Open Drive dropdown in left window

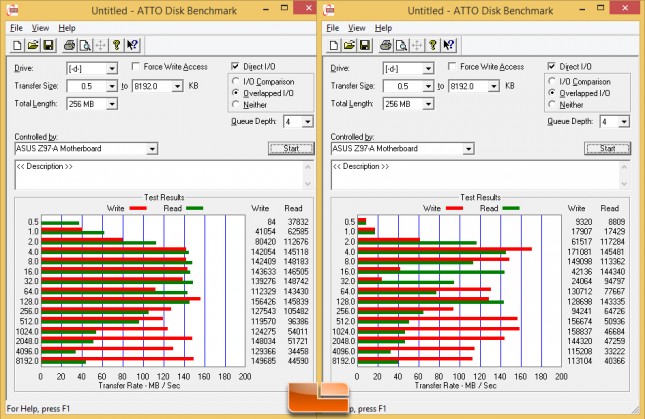tap(111, 69)
